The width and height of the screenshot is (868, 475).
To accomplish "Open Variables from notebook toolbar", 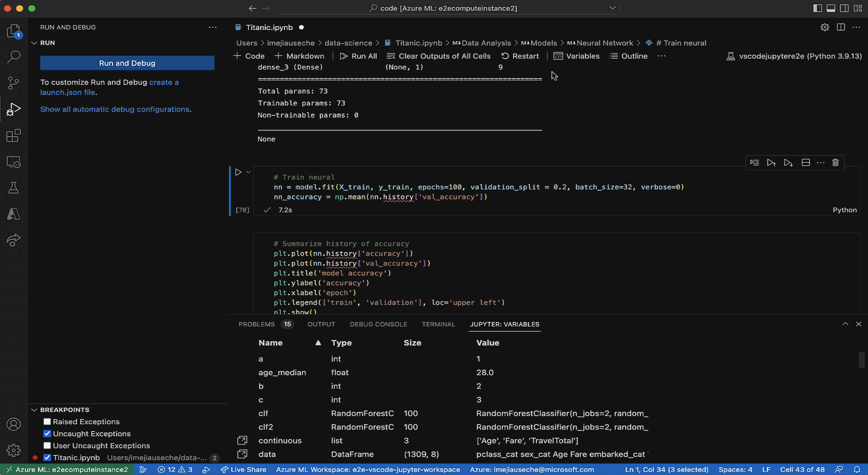I will 577,56.
